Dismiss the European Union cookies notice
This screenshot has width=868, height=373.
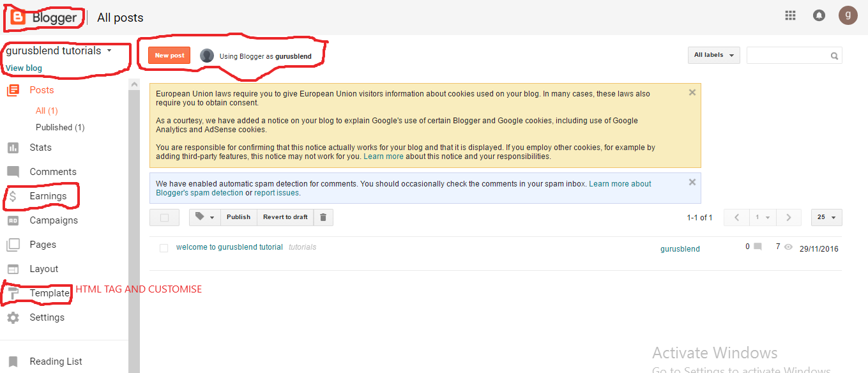[692, 92]
